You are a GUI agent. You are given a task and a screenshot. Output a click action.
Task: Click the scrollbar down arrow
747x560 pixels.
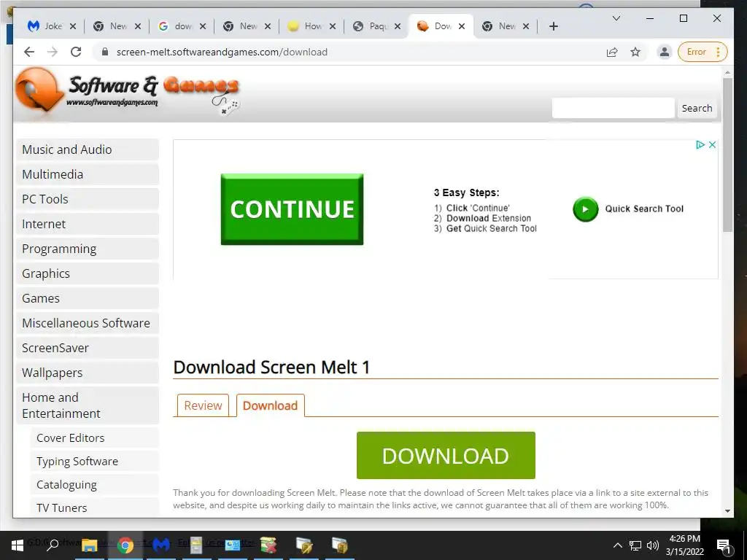727,511
